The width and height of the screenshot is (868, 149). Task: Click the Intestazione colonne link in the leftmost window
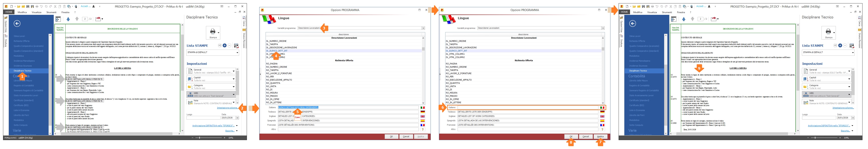coord(227,108)
